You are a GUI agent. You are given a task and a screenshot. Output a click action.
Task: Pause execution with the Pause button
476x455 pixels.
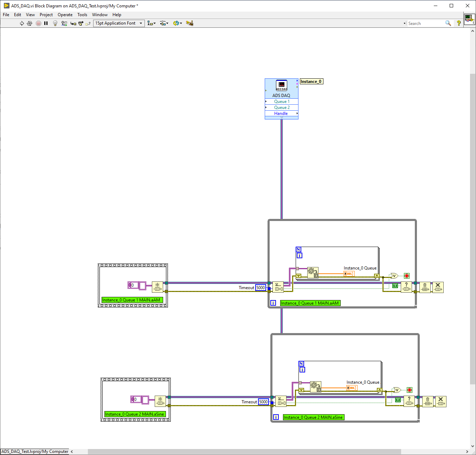46,23
